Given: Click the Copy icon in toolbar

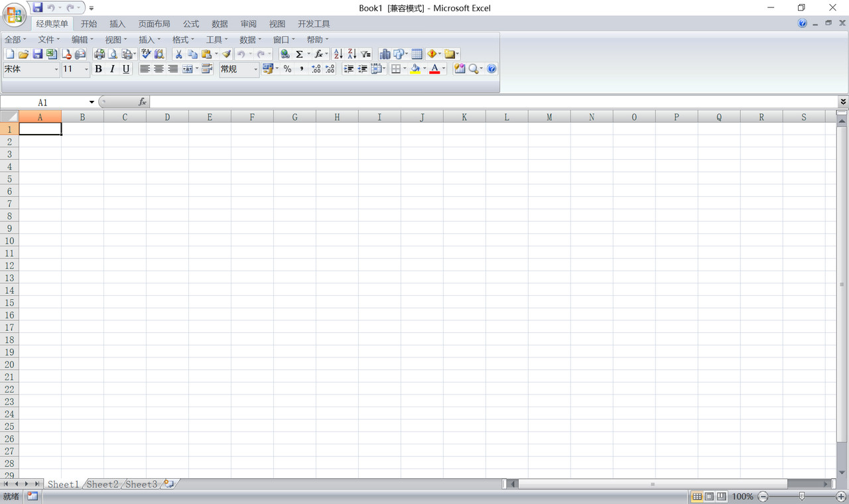Looking at the screenshot, I should tap(192, 54).
